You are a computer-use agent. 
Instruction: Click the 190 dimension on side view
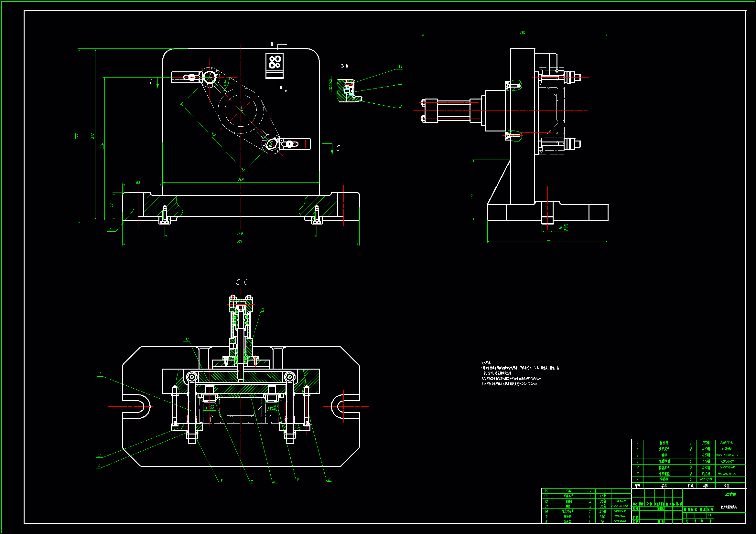pyautogui.click(x=547, y=240)
